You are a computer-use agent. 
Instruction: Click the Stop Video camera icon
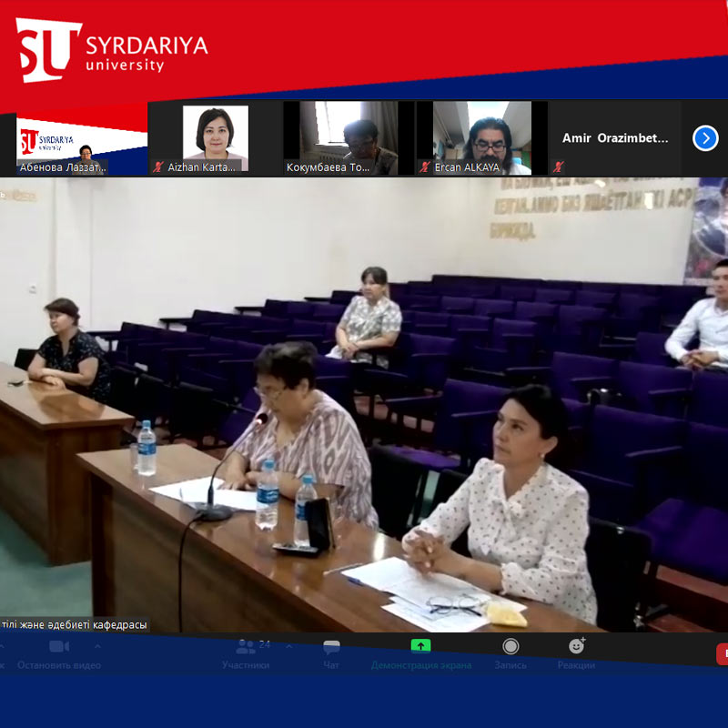coord(59,647)
